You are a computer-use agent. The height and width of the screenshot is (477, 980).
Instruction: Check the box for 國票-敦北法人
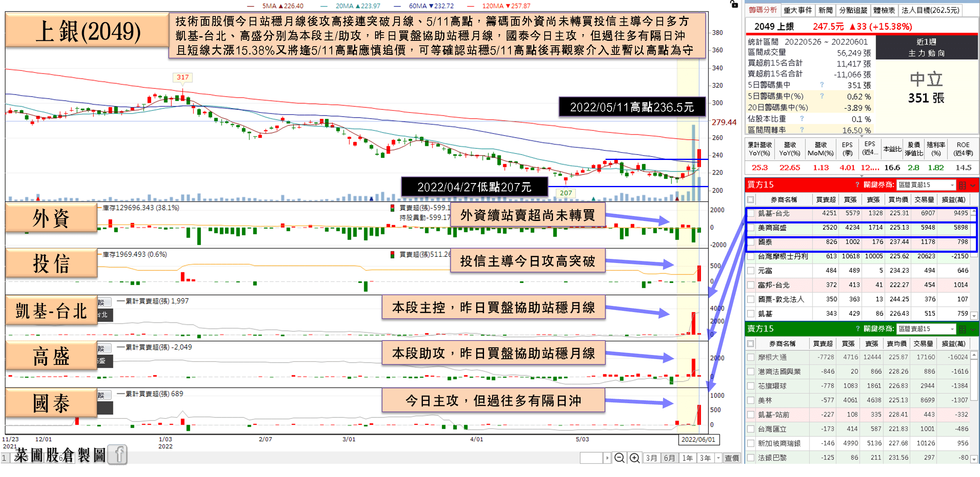(751, 299)
